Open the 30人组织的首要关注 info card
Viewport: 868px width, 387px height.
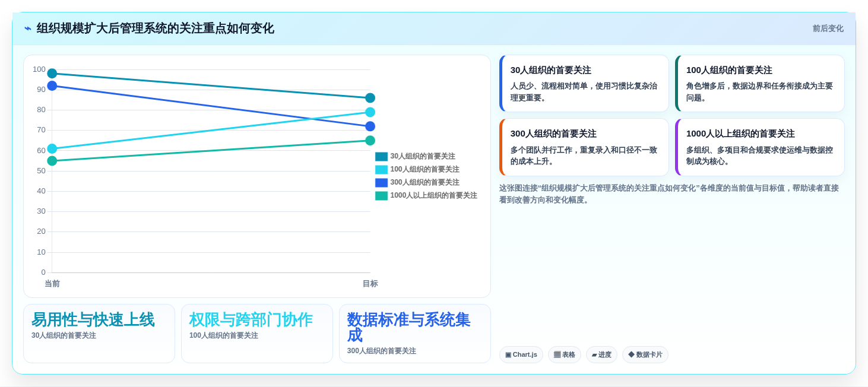(584, 84)
